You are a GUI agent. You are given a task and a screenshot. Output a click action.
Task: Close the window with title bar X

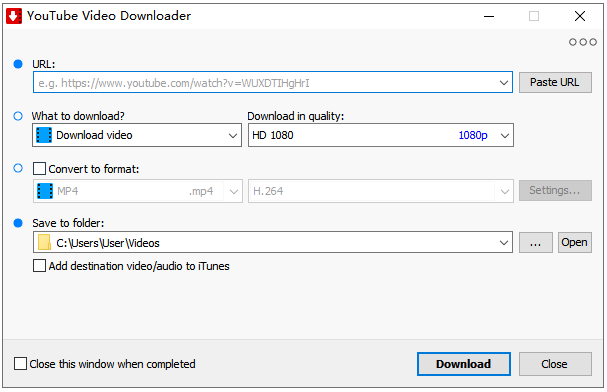click(580, 16)
